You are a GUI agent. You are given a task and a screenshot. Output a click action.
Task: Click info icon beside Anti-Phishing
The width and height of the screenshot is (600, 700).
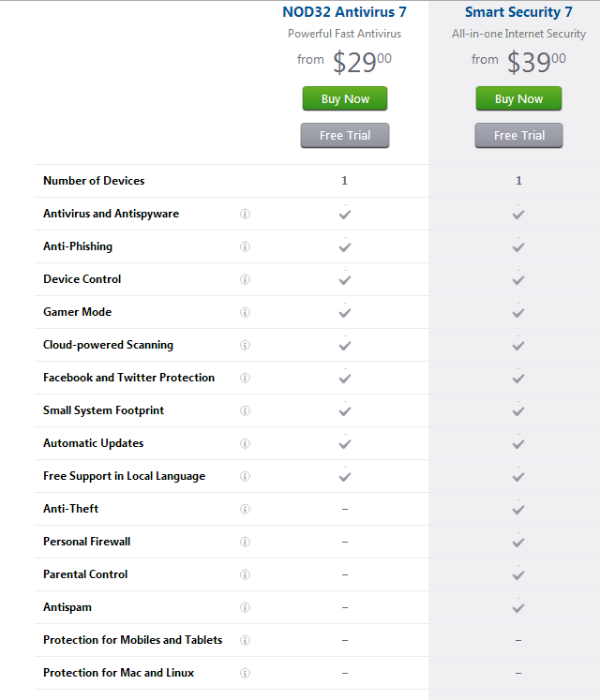click(245, 246)
